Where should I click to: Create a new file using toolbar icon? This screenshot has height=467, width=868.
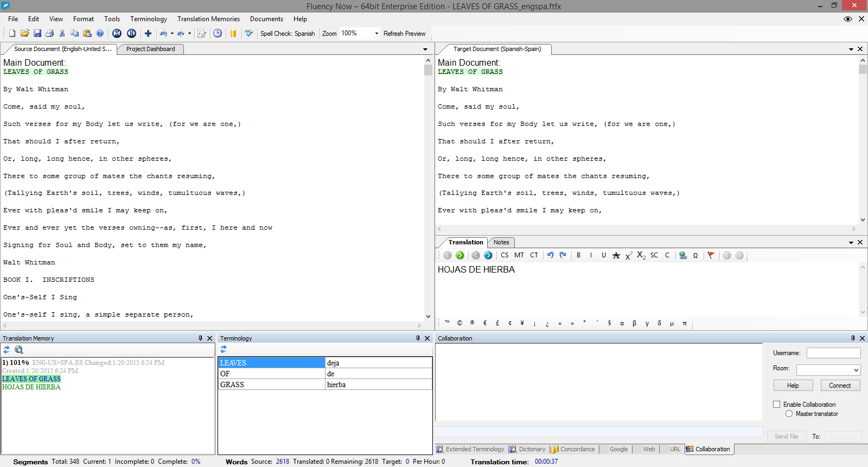tap(12, 33)
